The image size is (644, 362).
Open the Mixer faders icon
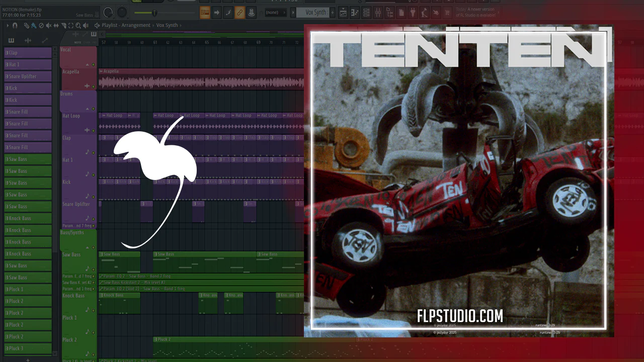point(378,13)
